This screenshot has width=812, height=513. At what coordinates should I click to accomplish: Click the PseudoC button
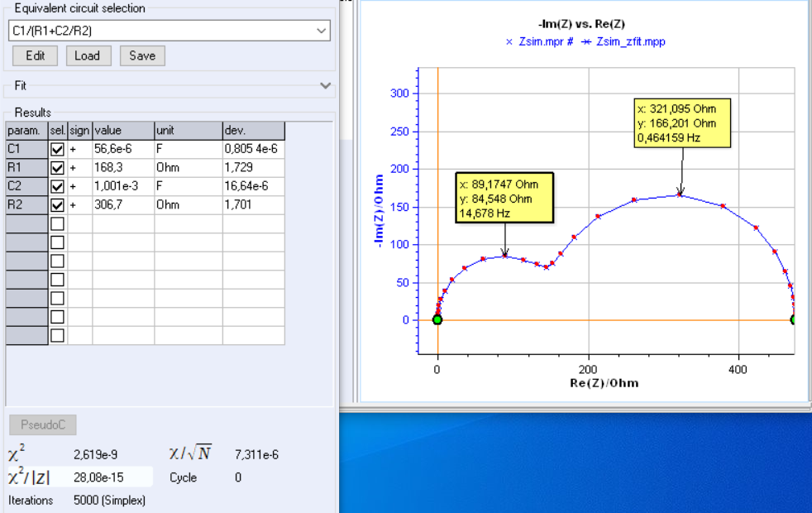pos(43,425)
